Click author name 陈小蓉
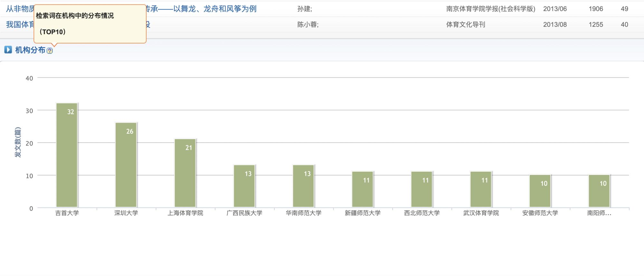This screenshot has width=644, height=276. pos(308,24)
